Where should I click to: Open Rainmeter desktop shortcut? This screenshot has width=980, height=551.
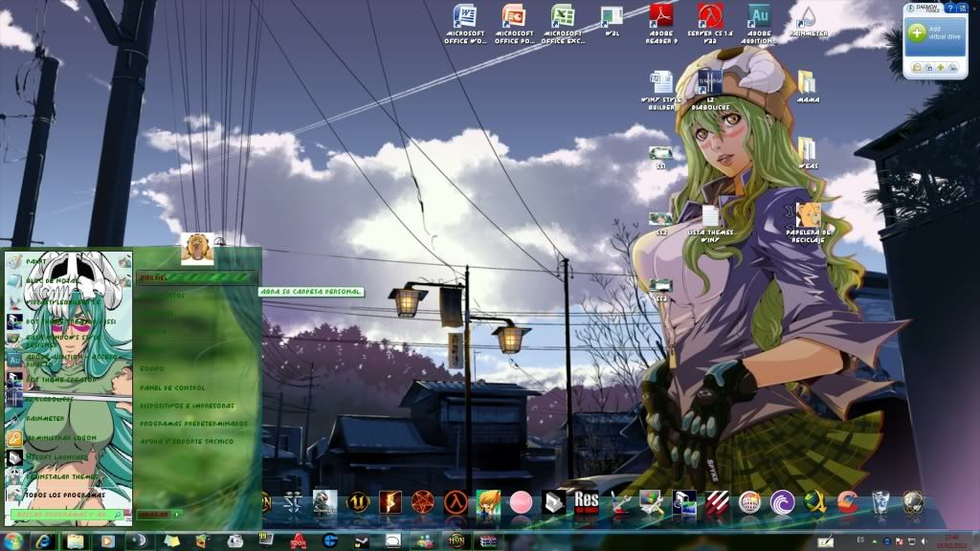[x=808, y=21]
